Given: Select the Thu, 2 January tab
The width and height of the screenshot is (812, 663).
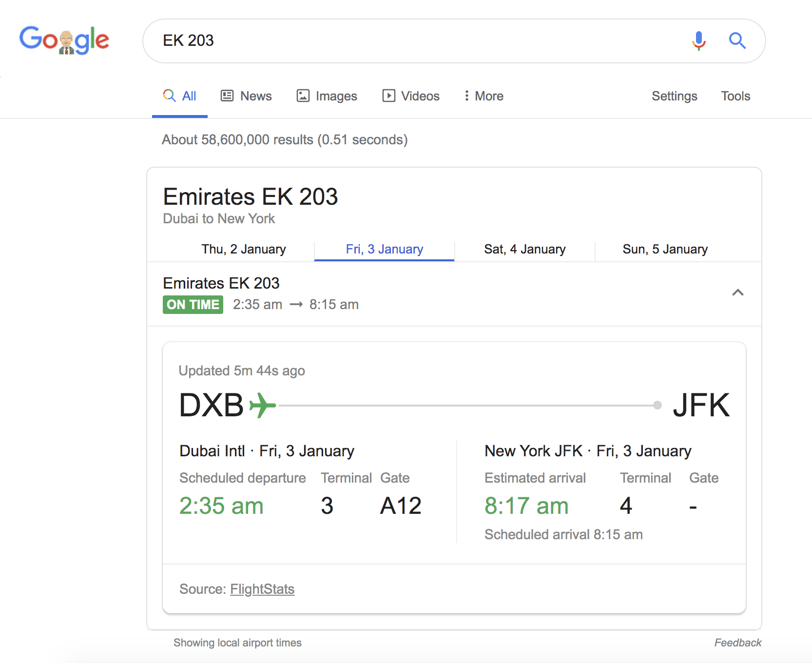Looking at the screenshot, I should [244, 249].
